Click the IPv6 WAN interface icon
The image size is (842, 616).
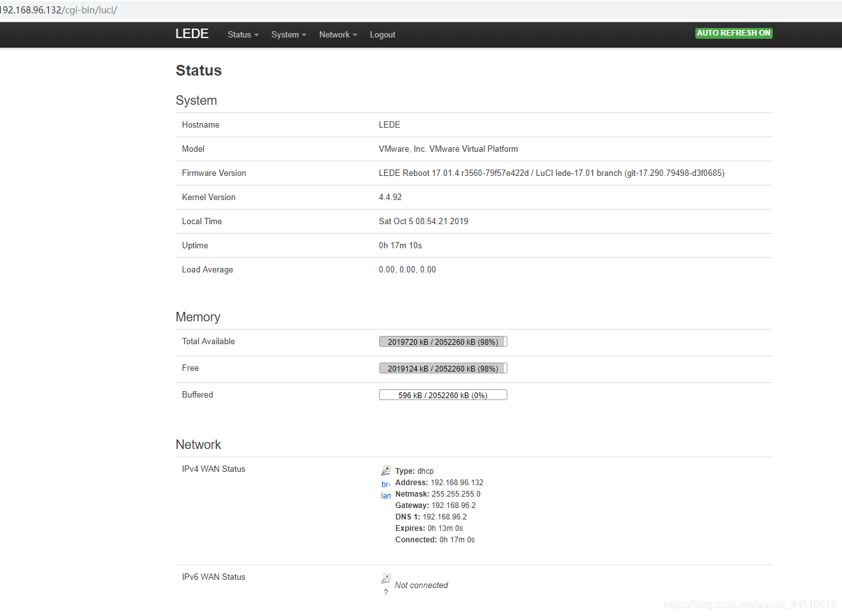click(385, 579)
